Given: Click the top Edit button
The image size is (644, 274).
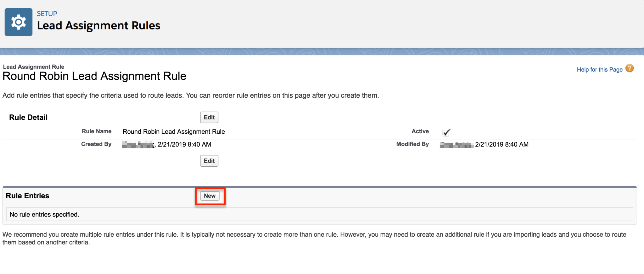Looking at the screenshot, I should 209,117.
